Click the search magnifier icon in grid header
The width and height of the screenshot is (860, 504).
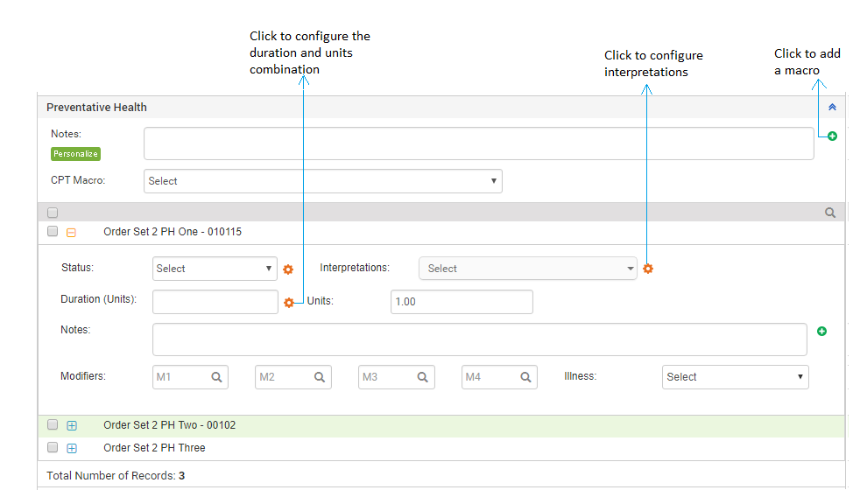click(830, 213)
